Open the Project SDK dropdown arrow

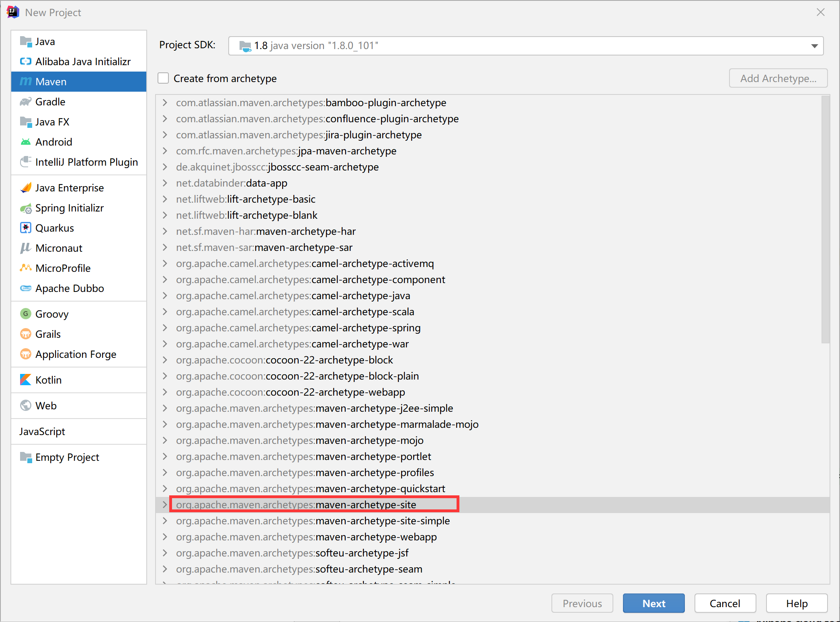[x=815, y=46]
